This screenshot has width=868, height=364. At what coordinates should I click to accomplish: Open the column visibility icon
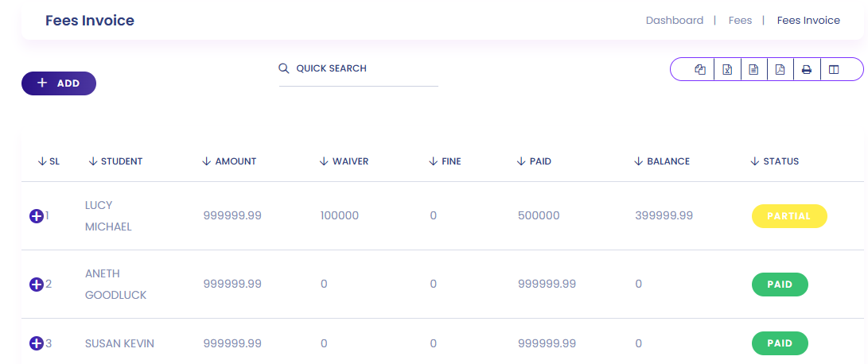click(x=834, y=70)
